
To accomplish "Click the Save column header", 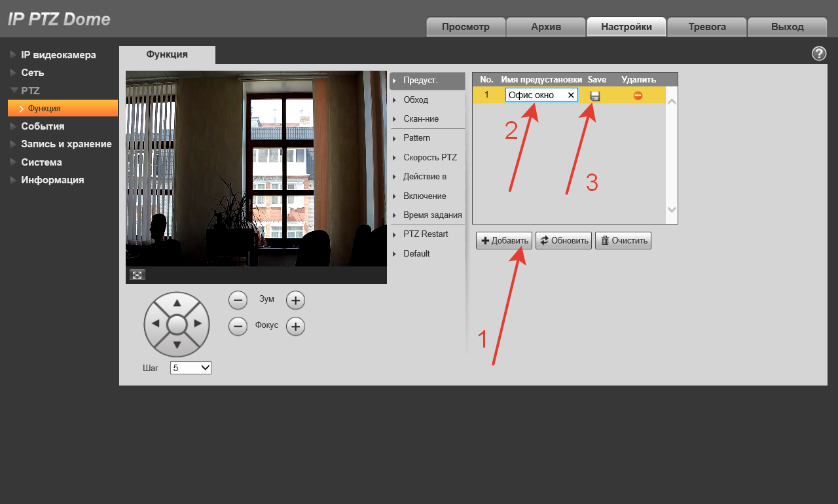I will 597,79.
